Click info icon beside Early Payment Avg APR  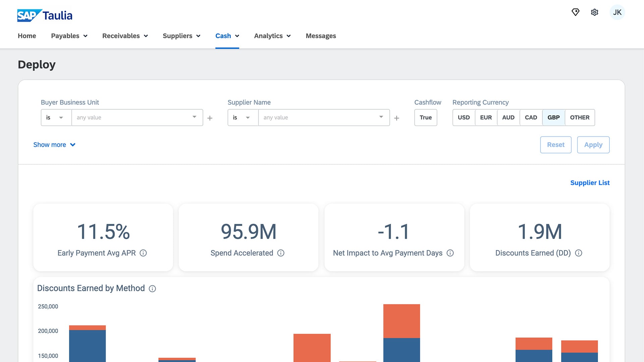coord(143,253)
